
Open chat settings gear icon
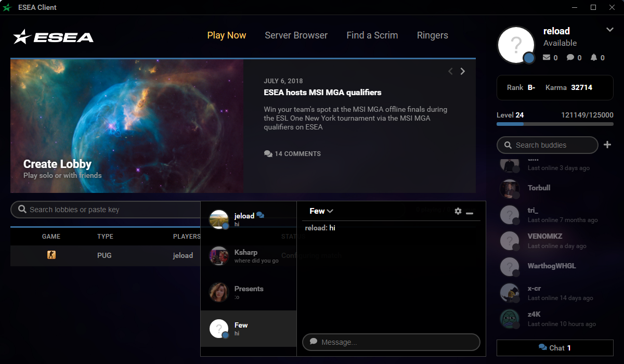click(458, 211)
